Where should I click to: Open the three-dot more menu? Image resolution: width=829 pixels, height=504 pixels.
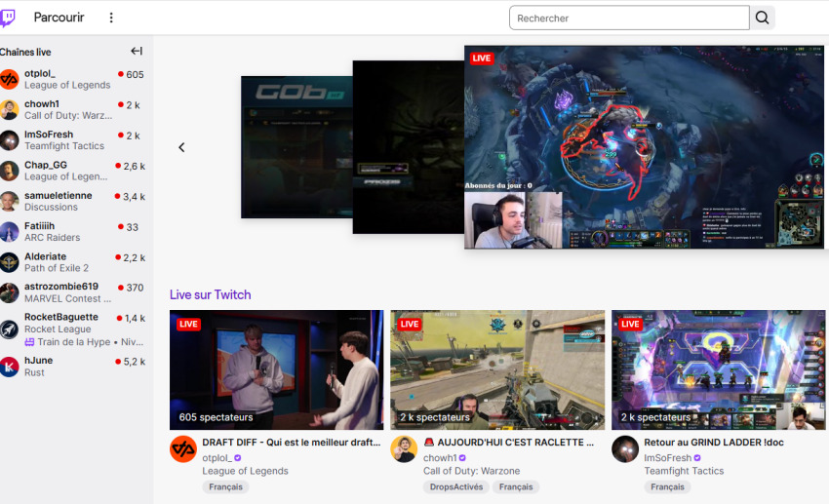coord(111,18)
